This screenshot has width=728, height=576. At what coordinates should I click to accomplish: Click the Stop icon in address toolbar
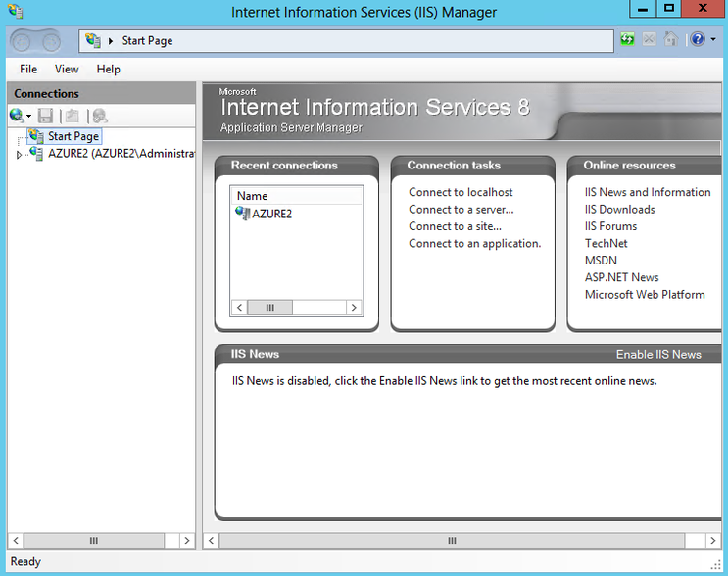(x=649, y=39)
